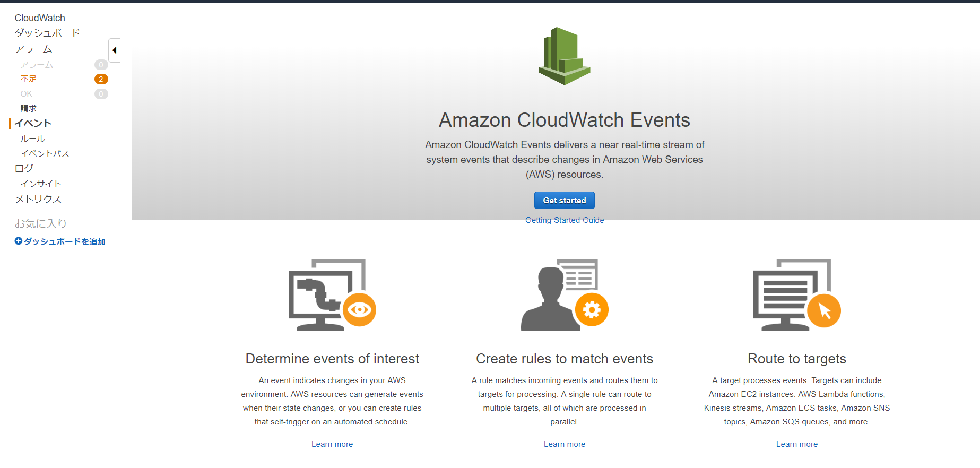Open Learn more under Create rules
Screen dimensions: 980x468
[565, 444]
